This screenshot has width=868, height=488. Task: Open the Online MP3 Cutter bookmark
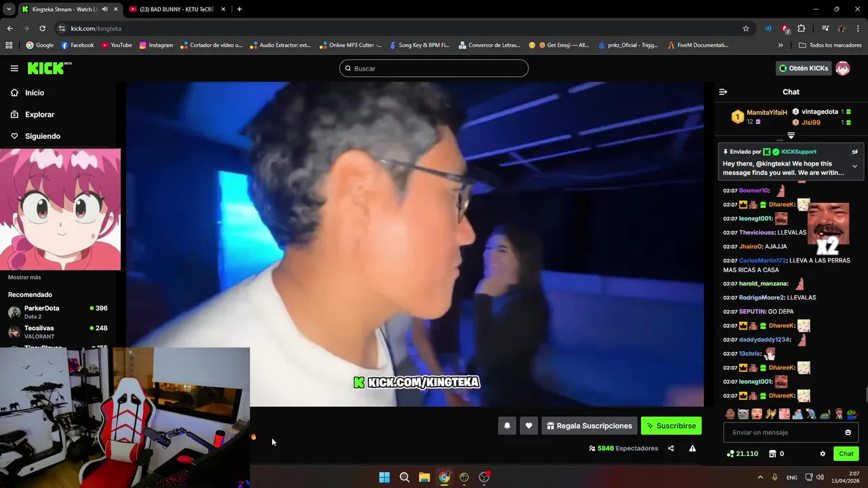click(x=350, y=45)
